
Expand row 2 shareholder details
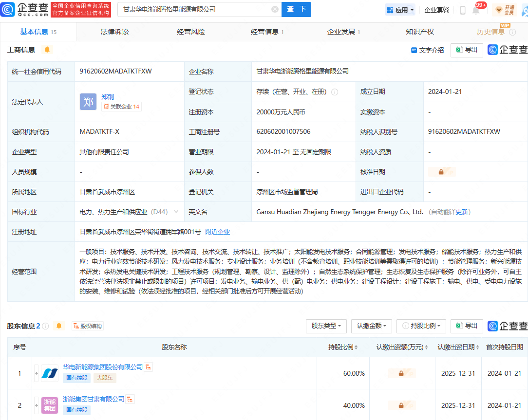pyautogui.click(x=36, y=405)
